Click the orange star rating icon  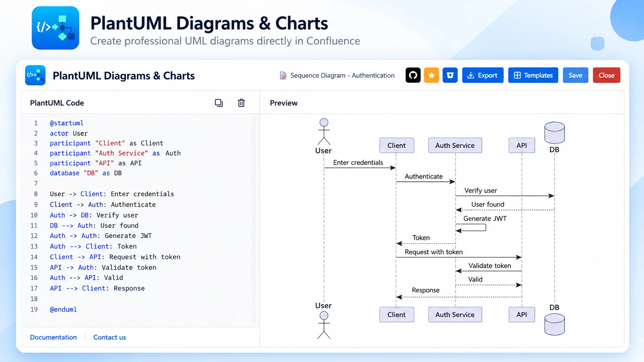tap(431, 75)
